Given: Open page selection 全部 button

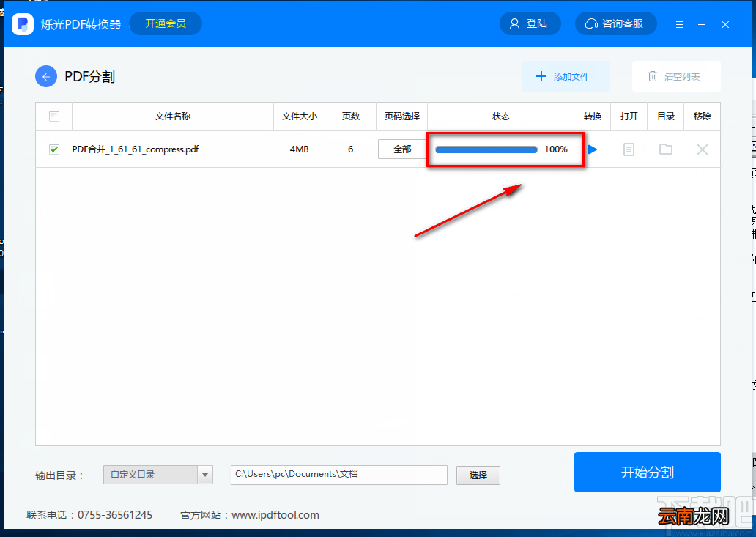Looking at the screenshot, I should (402, 149).
